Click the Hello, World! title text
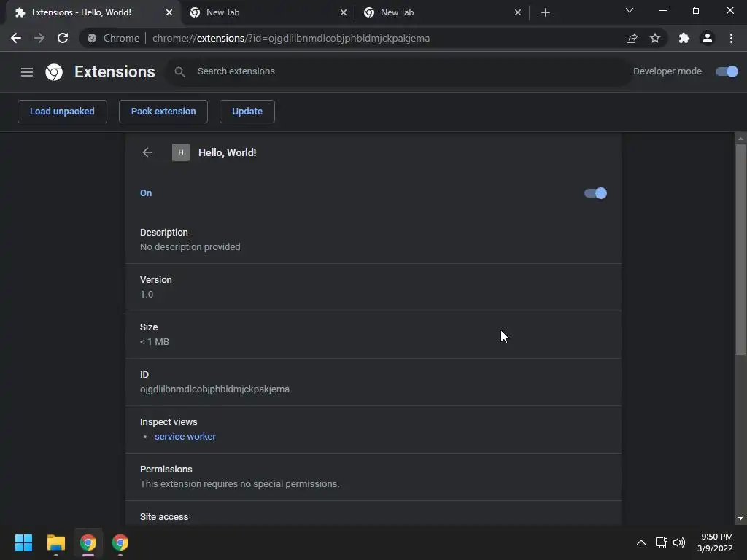The width and height of the screenshot is (747, 560). coord(228,152)
